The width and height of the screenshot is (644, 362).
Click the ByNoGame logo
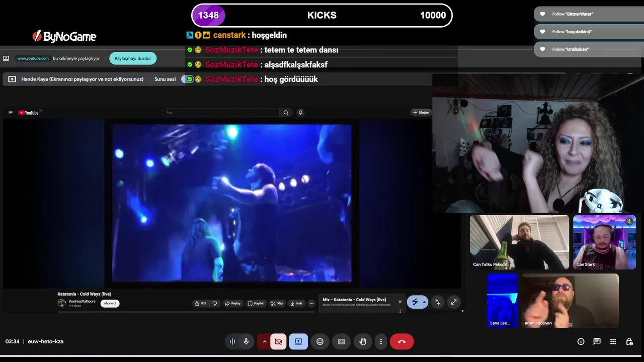click(64, 36)
